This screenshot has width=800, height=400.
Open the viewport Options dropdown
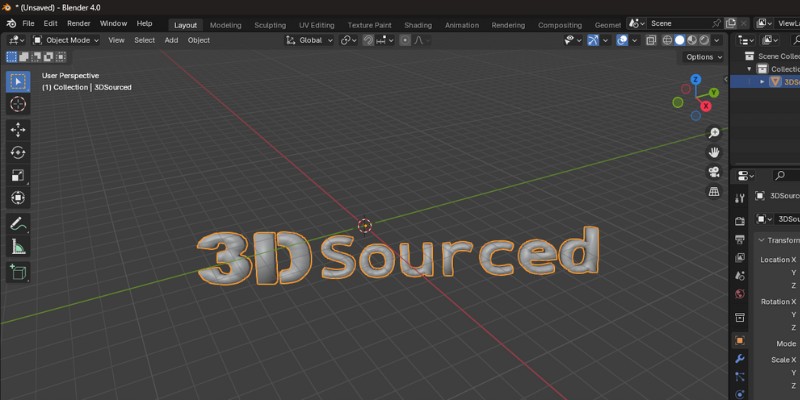[703, 57]
